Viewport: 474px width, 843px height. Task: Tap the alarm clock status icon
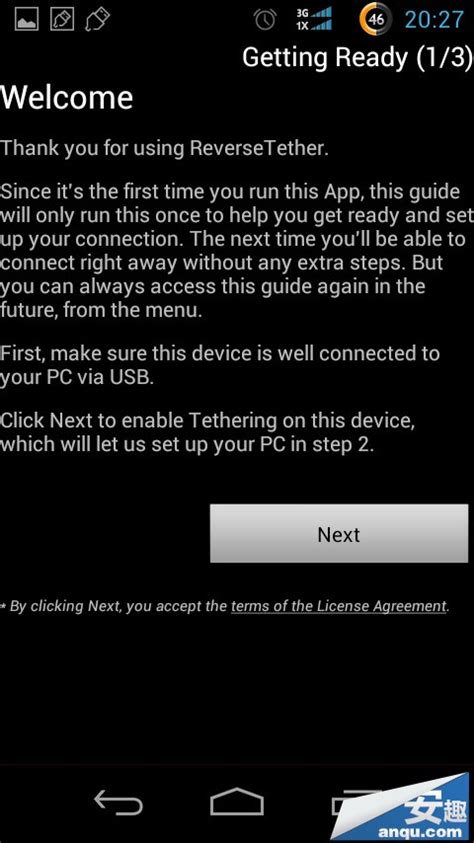[265, 20]
